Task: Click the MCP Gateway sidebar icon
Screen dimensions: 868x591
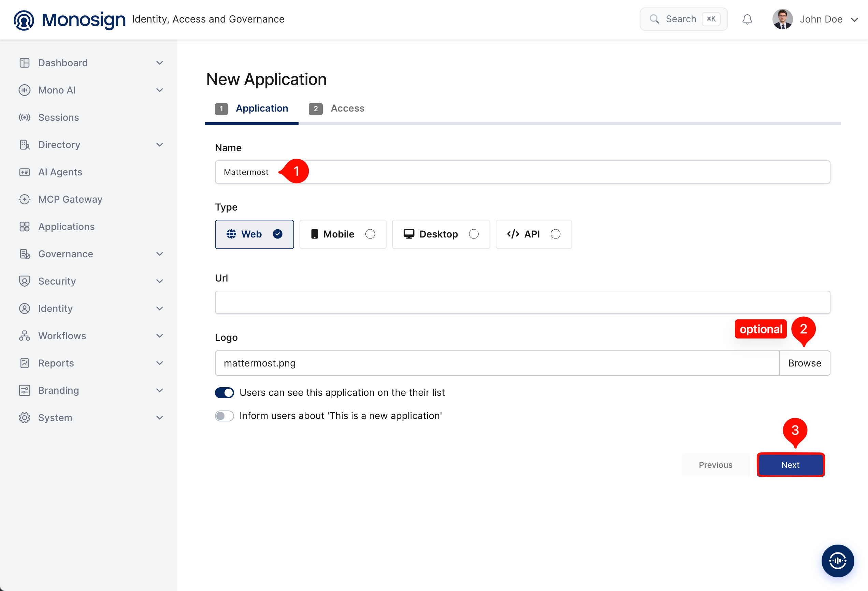Action: [x=25, y=199]
